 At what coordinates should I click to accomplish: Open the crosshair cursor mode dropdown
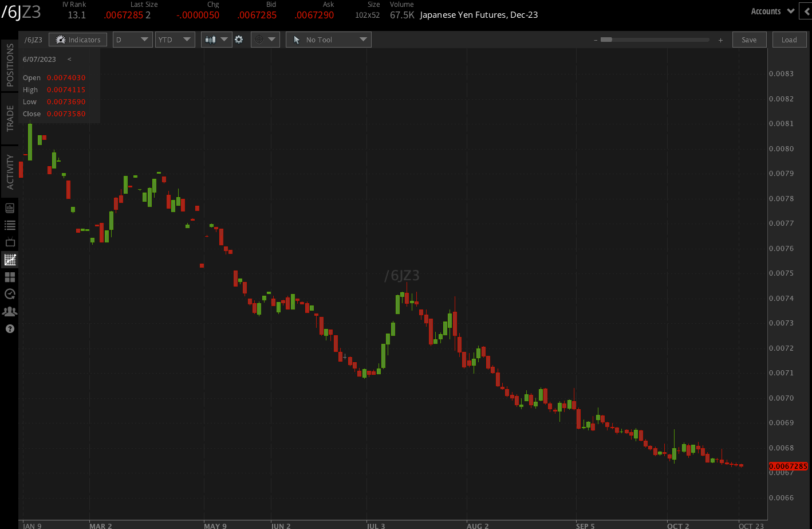(x=265, y=40)
